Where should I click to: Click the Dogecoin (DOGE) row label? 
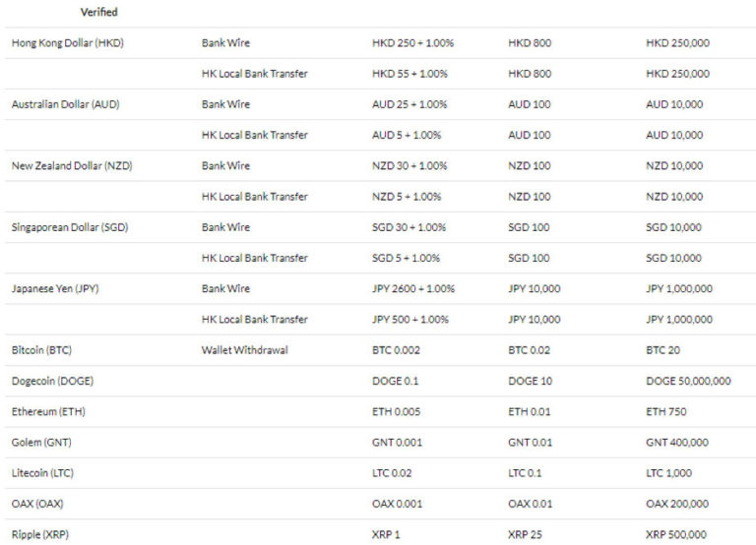click(52, 380)
